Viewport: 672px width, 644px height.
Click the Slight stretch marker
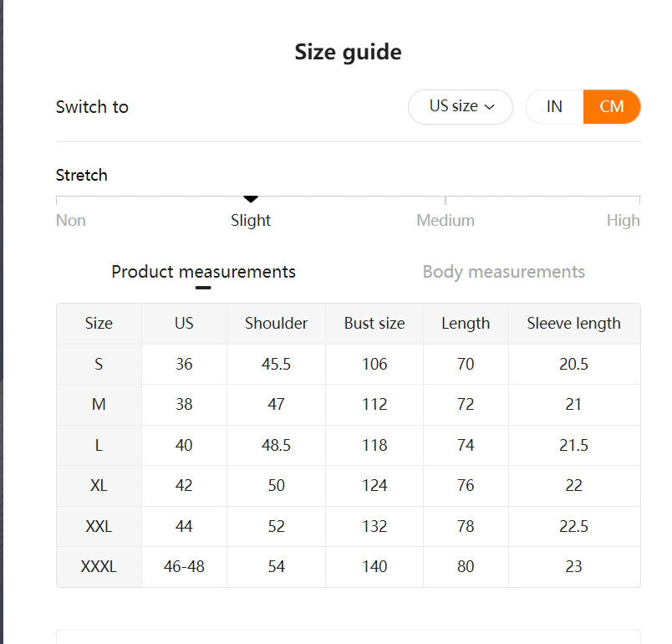[251, 201]
